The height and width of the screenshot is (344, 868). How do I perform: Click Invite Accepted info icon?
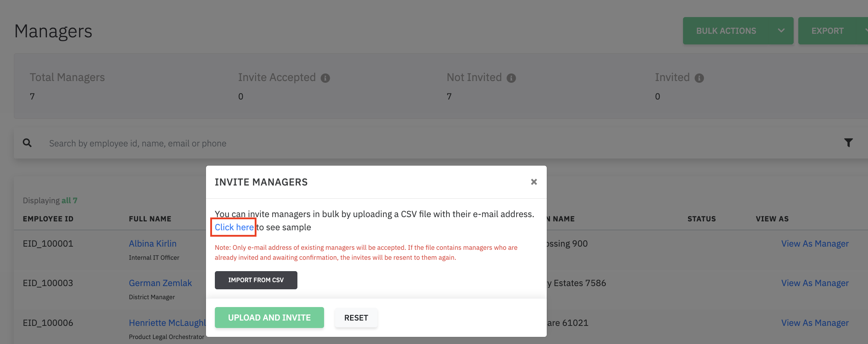[325, 78]
